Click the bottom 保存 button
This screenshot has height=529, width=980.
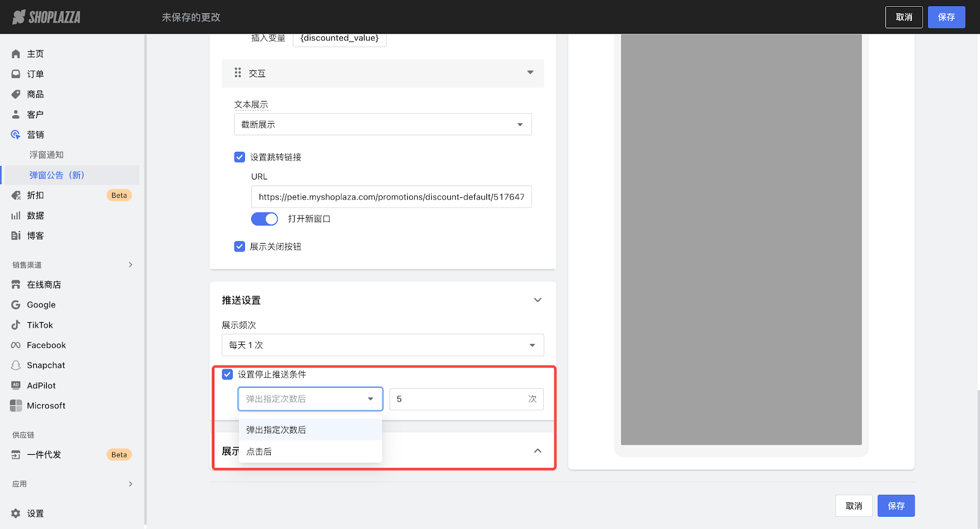896,506
